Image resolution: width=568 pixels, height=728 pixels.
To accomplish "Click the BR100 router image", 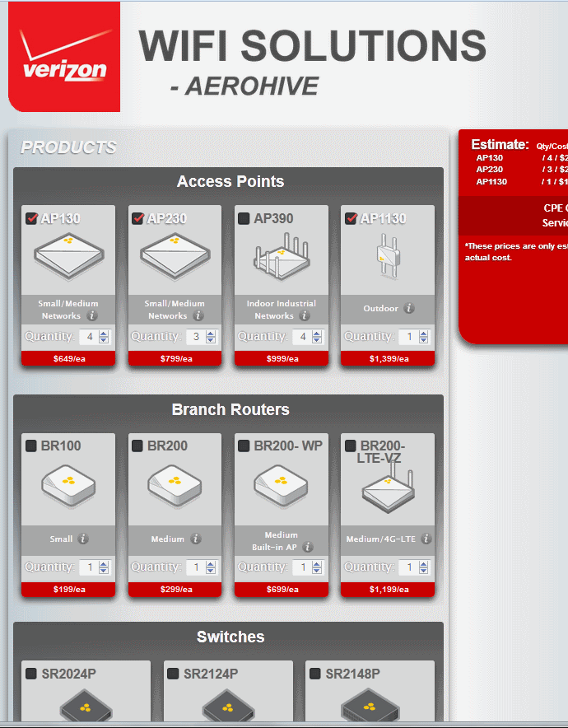I will click(x=68, y=485).
